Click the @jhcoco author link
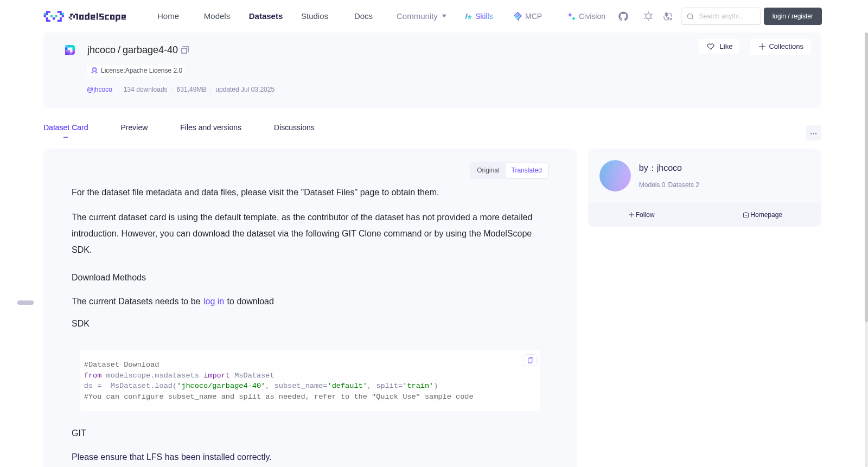Screen dimensions: 868x467 (x=99, y=89)
